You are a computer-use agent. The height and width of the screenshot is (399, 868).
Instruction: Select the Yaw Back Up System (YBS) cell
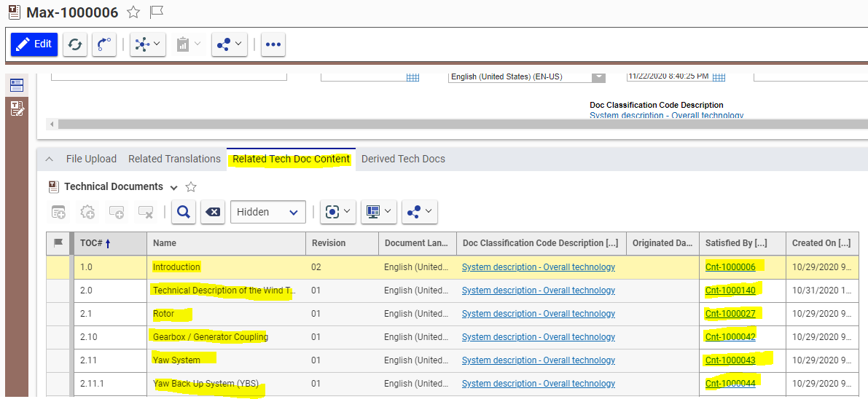coord(227,384)
